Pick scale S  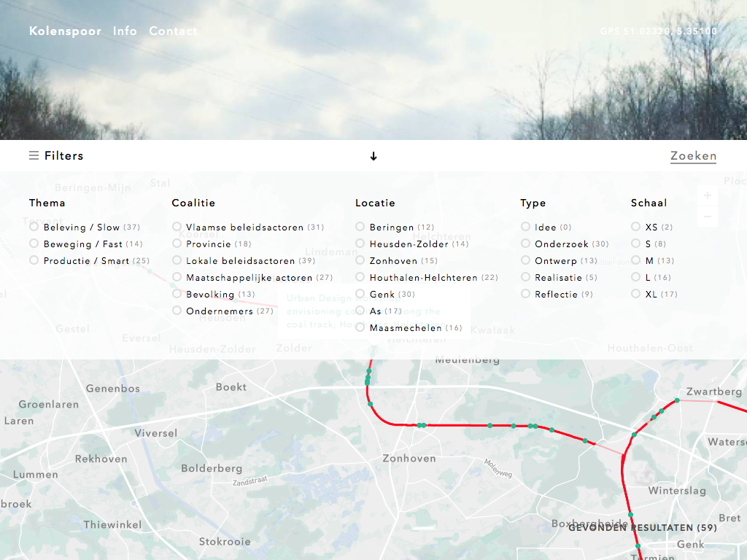coord(649,244)
